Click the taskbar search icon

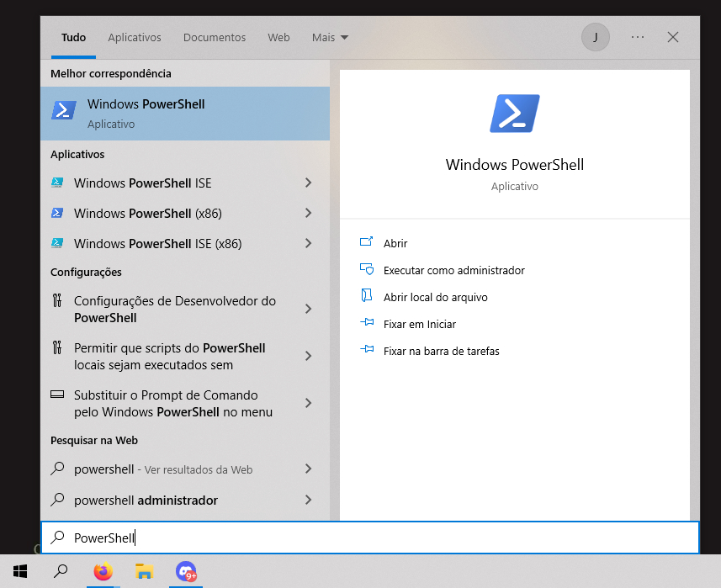(x=61, y=571)
